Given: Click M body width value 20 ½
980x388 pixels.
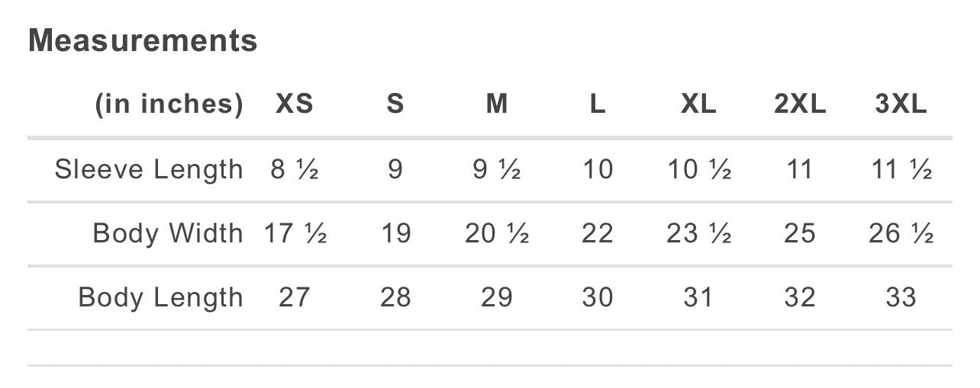Looking at the screenshot, I should coord(497,233).
